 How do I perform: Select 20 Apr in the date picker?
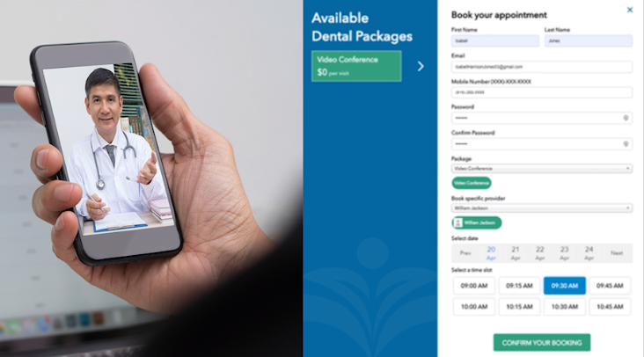(491, 253)
